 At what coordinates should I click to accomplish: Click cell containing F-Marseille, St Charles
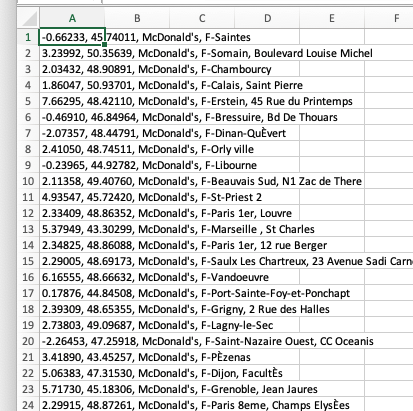(x=72, y=229)
